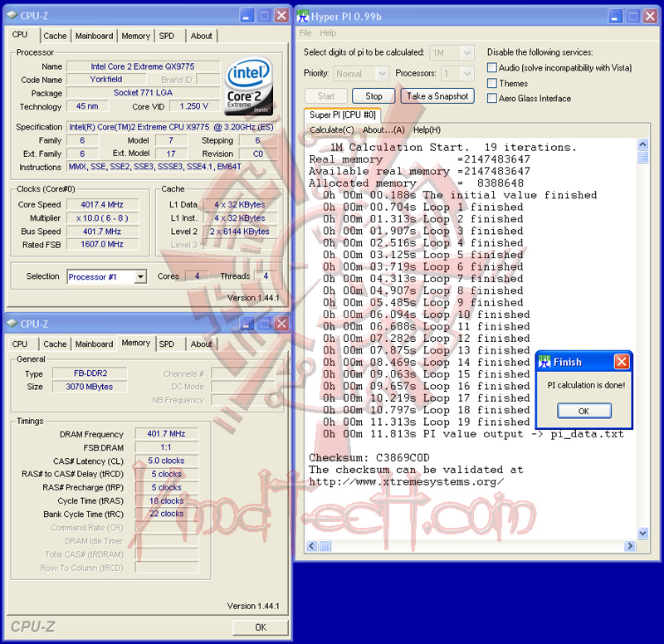Click right arrow of horizontal scrollbar
The height and width of the screenshot is (644, 664).
pyautogui.click(x=630, y=546)
